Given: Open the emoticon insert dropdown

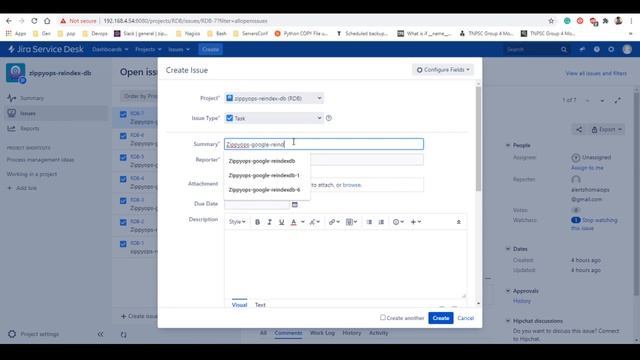Looking at the screenshot, I should click(398, 222).
